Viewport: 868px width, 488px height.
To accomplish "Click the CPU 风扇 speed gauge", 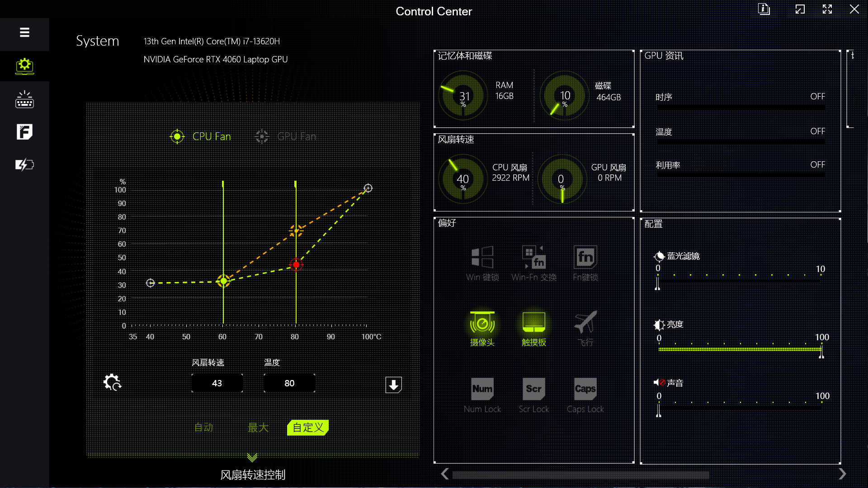I will point(463,179).
